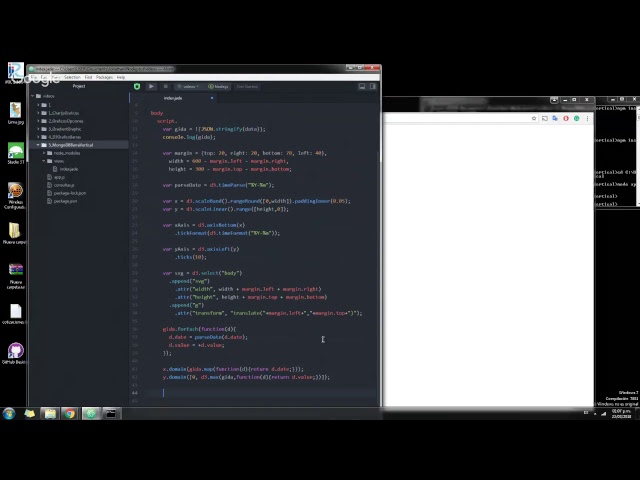Click the Google Translate extension icon in Chrome
640x480 pixels.
(x=555, y=118)
